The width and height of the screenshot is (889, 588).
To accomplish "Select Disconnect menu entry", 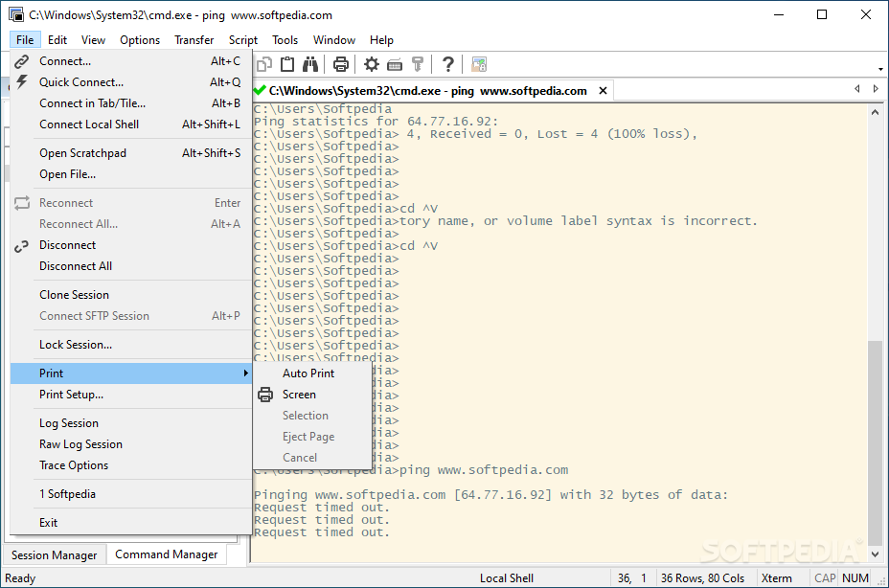I will point(131,245).
